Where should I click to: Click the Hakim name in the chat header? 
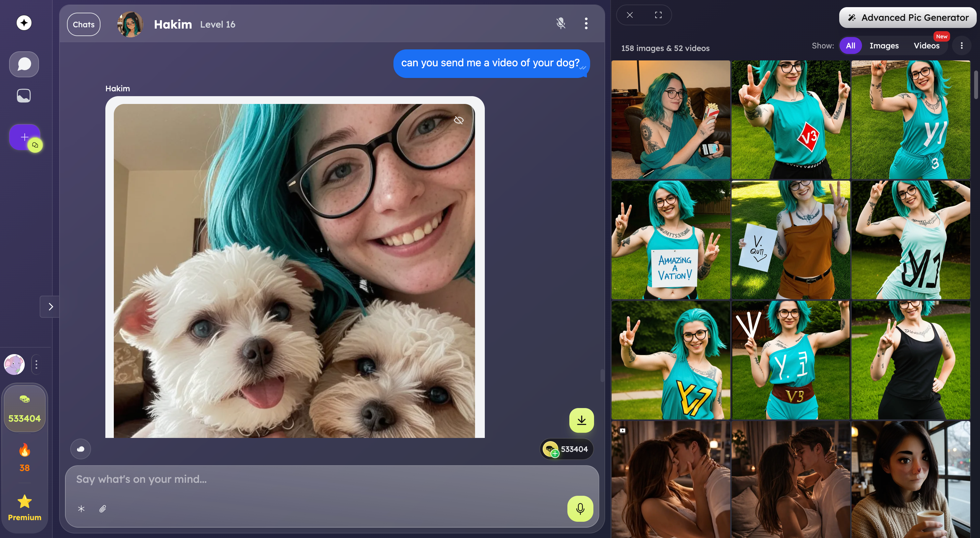coord(173,24)
